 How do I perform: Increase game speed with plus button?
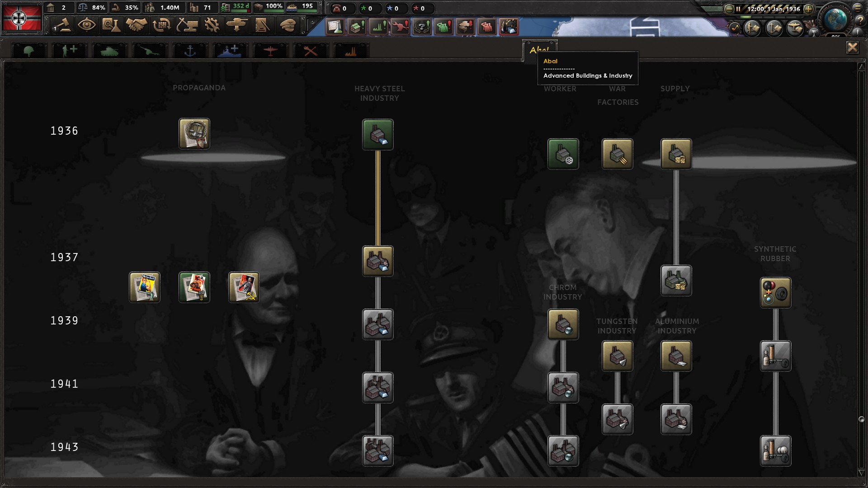coord(809,9)
